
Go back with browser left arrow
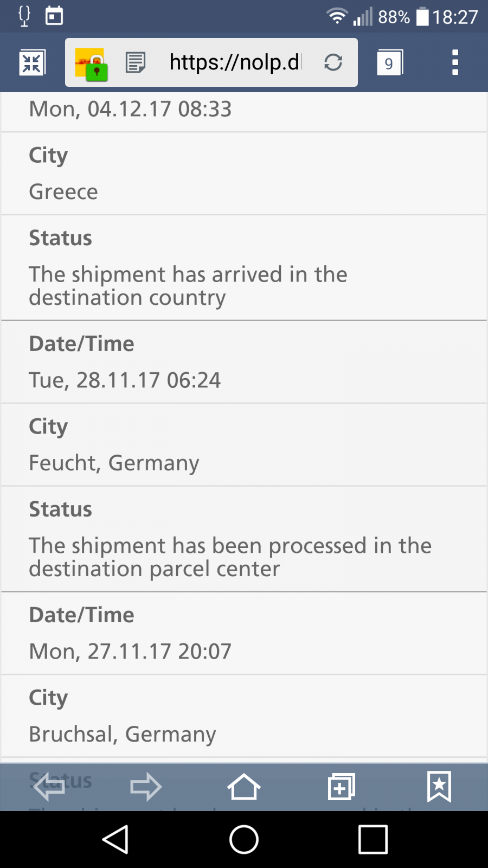(49, 787)
